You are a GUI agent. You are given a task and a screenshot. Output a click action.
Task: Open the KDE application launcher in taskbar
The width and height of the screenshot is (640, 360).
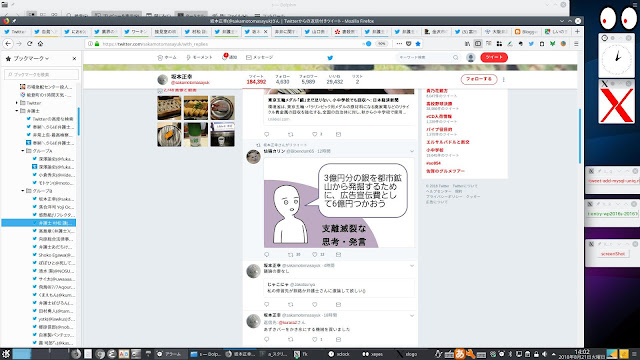click(6, 354)
